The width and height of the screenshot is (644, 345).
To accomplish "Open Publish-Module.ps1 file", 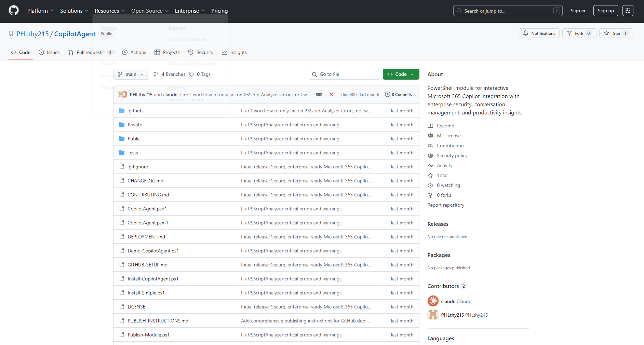I will [x=148, y=335].
